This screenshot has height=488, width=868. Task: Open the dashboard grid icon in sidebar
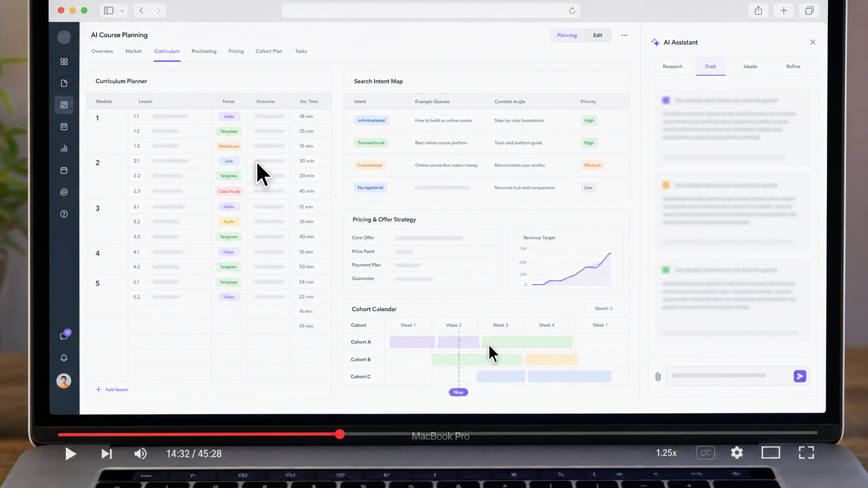click(x=64, y=62)
